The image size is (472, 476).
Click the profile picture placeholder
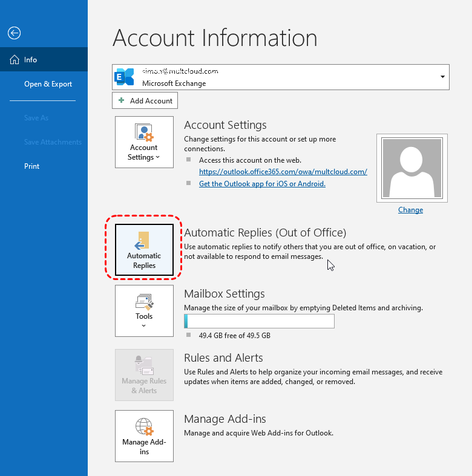tap(411, 168)
